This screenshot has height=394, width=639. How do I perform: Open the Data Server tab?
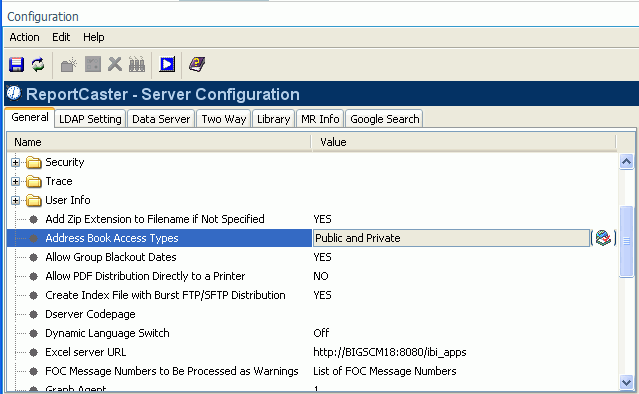pos(161,119)
